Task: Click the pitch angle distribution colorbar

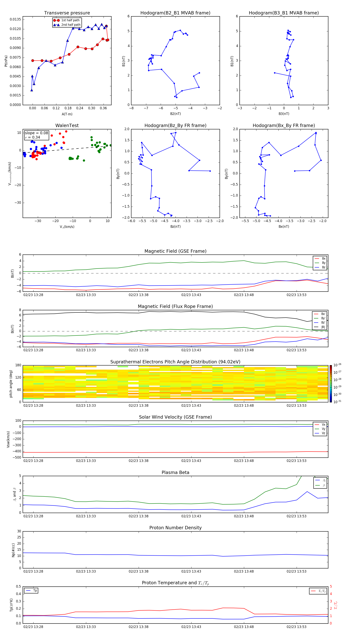Action: (331, 384)
